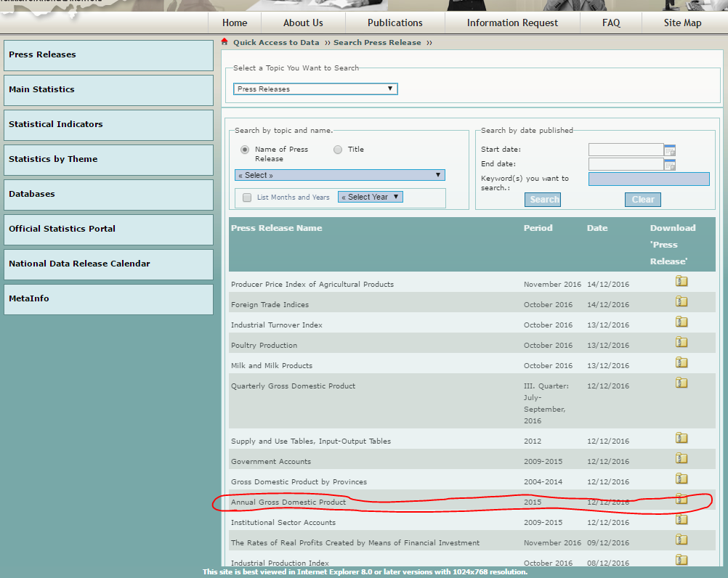Download Milk and Milk Products press release
Screen dimensions: 728x578
[x=681, y=362]
